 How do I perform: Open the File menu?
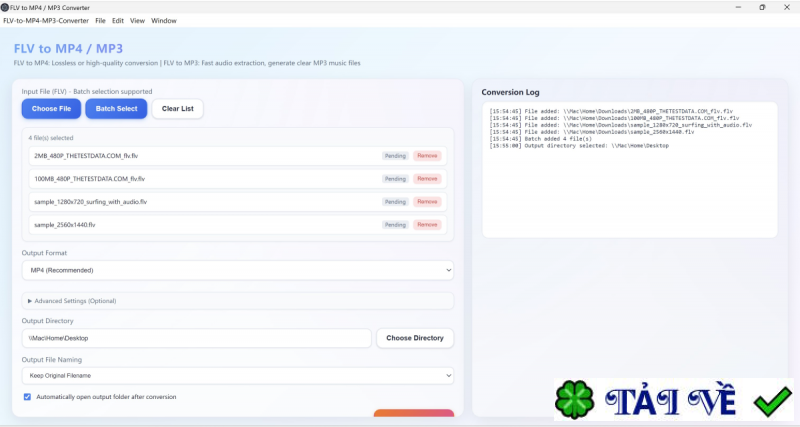pos(101,21)
